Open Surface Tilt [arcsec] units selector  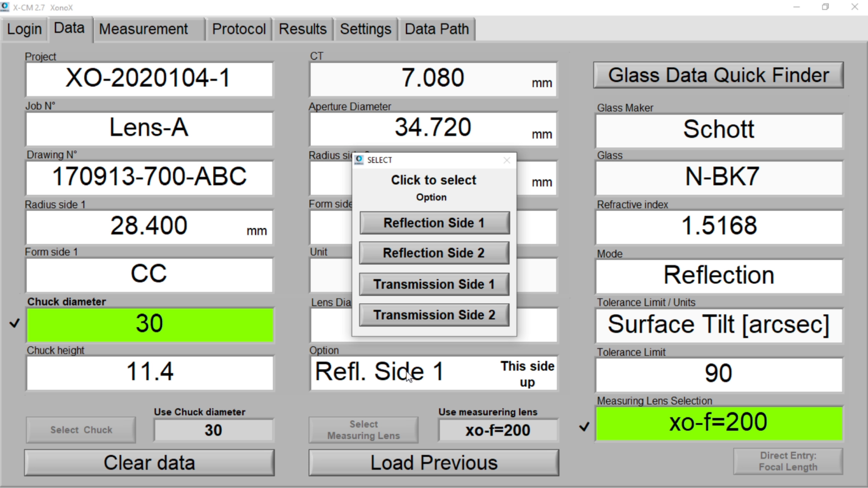pos(719,325)
